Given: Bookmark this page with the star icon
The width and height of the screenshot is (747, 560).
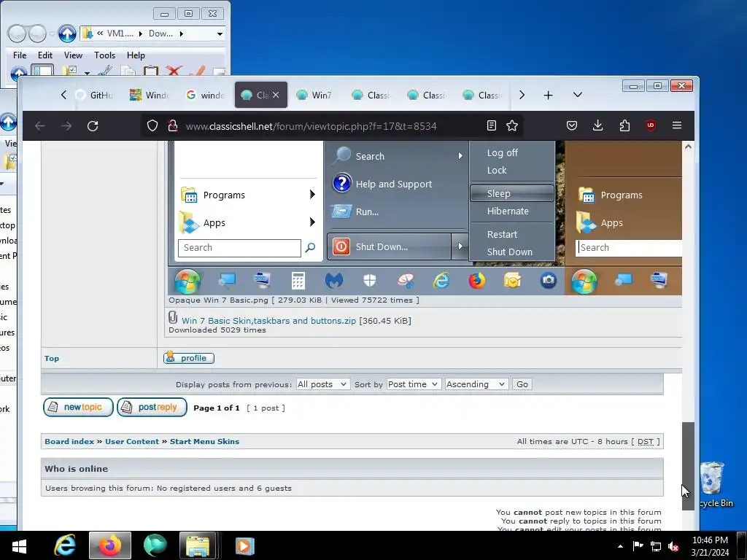Looking at the screenshot, I should 511,125.
